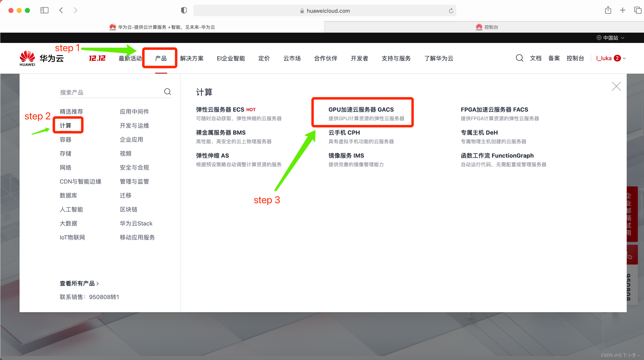
Task: Select 计算 category in sidebar
Action: coord(66,125)
